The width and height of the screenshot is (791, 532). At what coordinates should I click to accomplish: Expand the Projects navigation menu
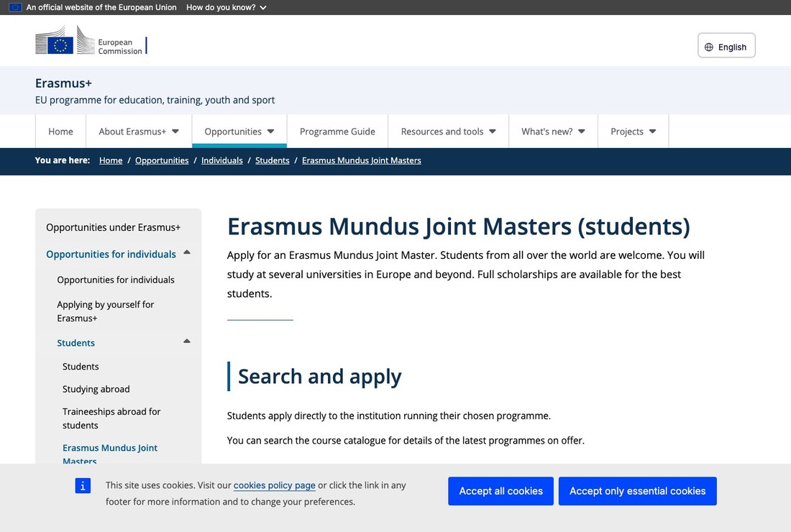(633, 131)
